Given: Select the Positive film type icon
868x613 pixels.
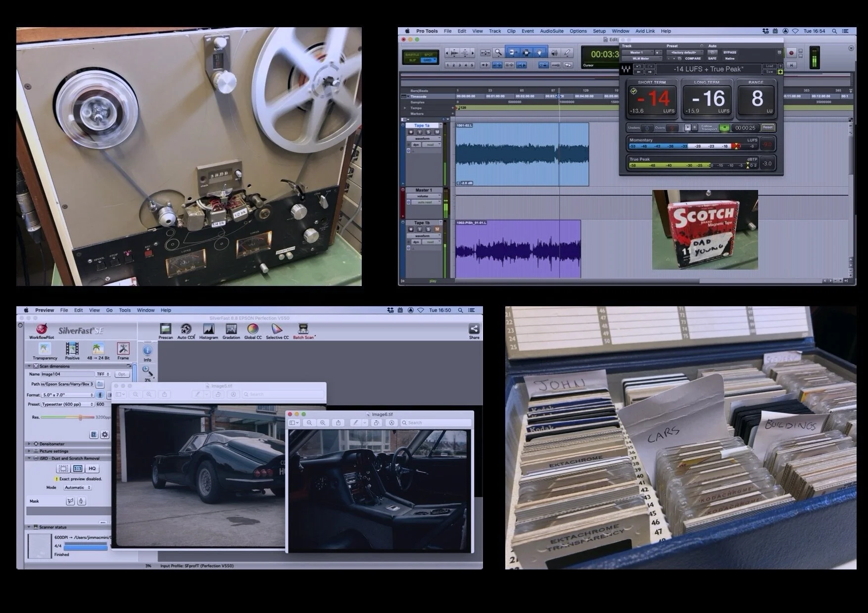Looking at the screenshot, I should pos(72,351).
